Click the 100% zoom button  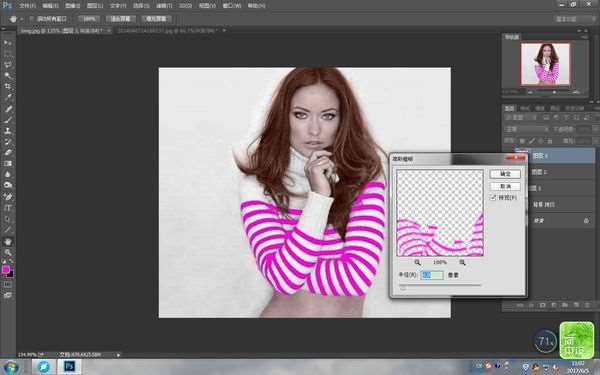tap(89, 19)
